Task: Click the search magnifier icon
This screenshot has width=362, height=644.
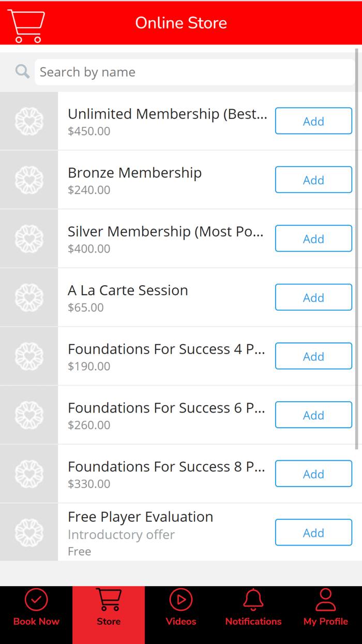Action: (21, 71)
